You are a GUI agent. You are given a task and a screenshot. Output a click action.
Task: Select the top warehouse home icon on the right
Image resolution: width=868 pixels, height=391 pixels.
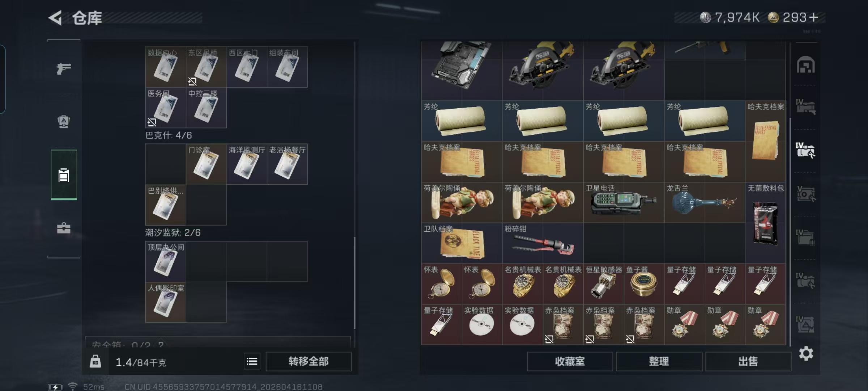(806, 65)
